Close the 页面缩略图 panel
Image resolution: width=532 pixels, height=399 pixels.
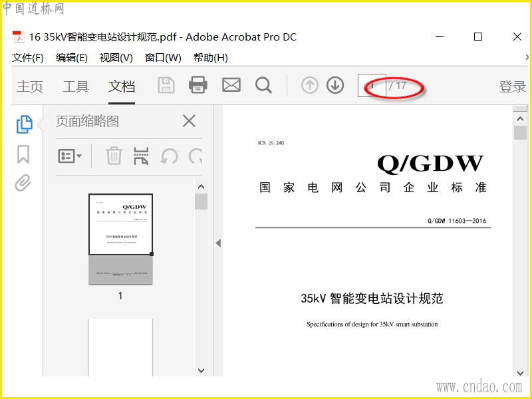pos(189,121)
